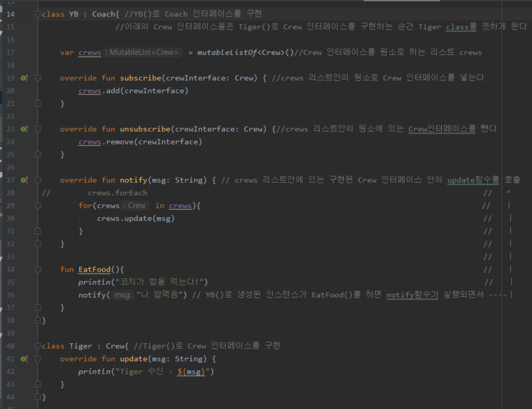Image resolution: width=532 pixels, height=409 pixels.
Task: Click the string "코치가 밥을 먹는다!"
Action: [159, 282]
